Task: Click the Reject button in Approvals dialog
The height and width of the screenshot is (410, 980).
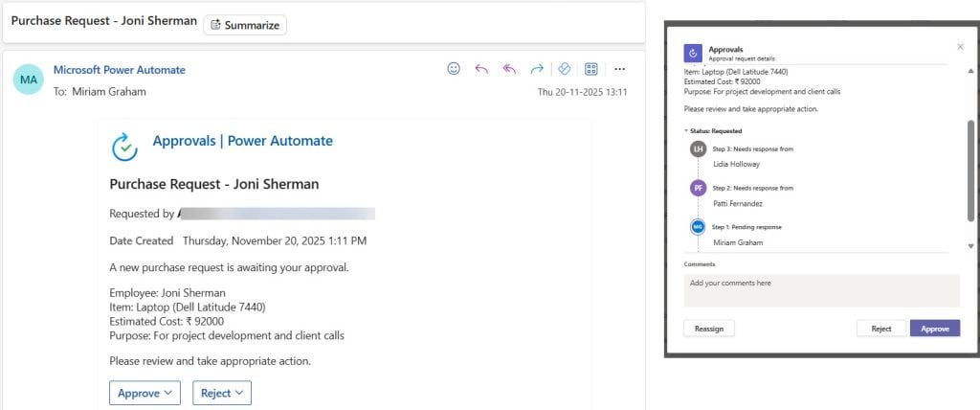Action: click(881, 329)
